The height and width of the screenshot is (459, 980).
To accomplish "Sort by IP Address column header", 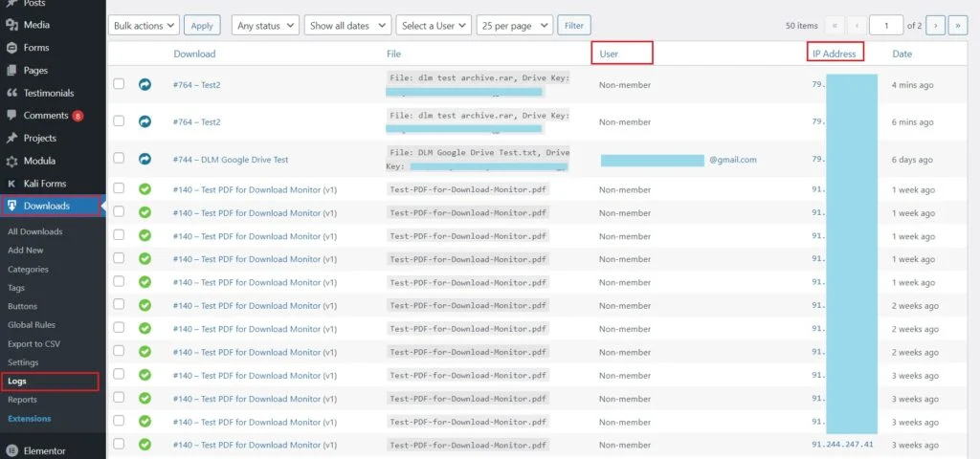I will tap(835, 54).
